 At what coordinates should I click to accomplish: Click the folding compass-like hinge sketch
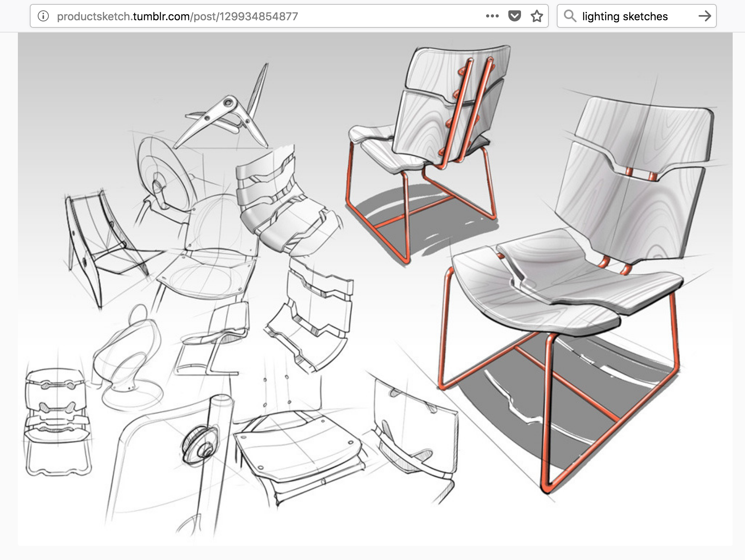226,115
